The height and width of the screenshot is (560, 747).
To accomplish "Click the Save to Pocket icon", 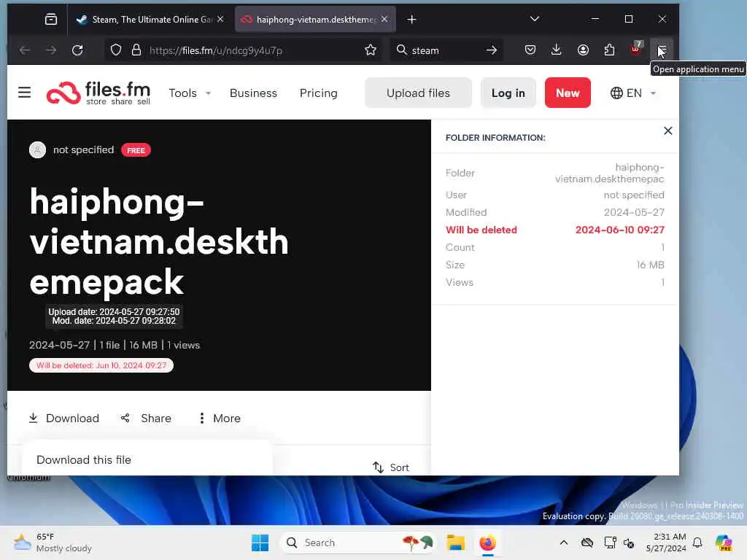I will [530, 50].
